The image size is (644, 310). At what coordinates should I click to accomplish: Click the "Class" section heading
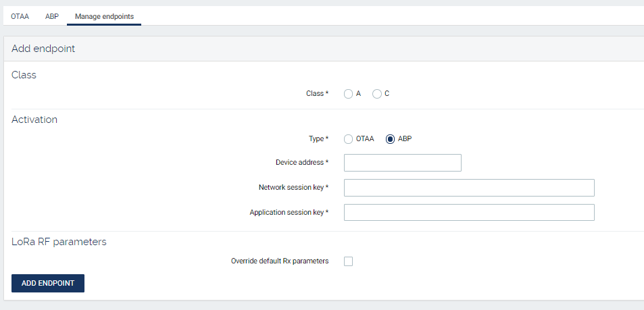coord(24,75)
